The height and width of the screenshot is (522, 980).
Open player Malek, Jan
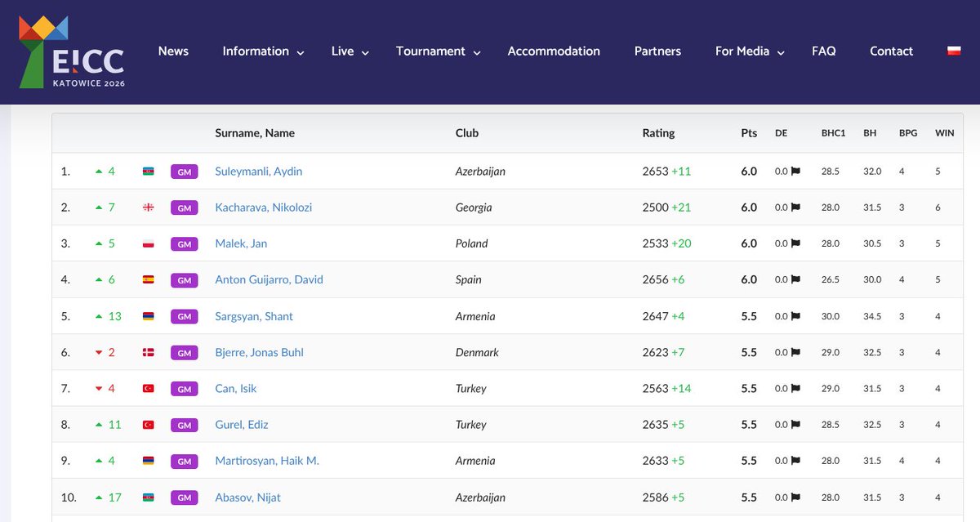(x=241, y=243)
